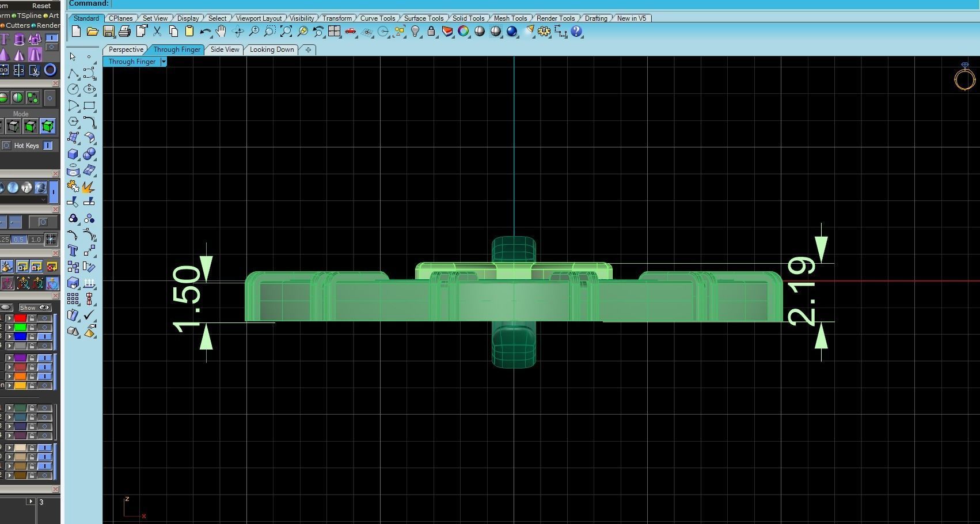Activate Zoom Window tool
Image resolution: width=980 pixels, height=524 pixels.
[269, 32]
